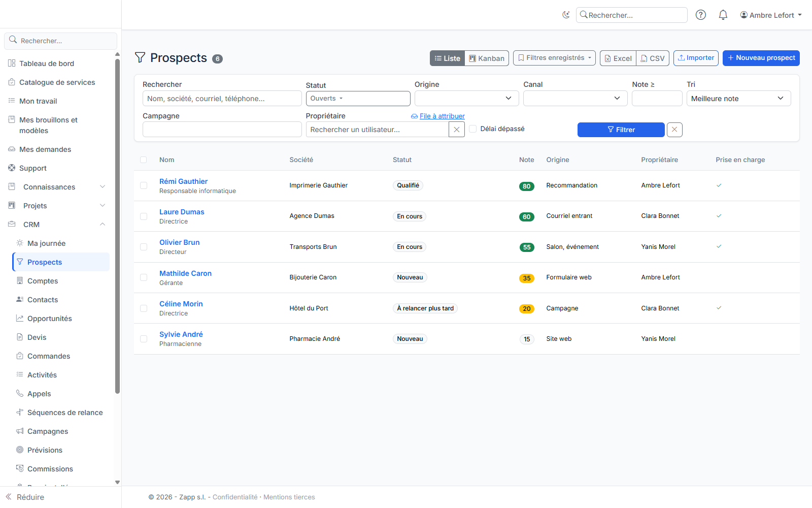Click the Ma journée sun icon
The width and height of the screenshot is (812, 508).
[20, 243]
